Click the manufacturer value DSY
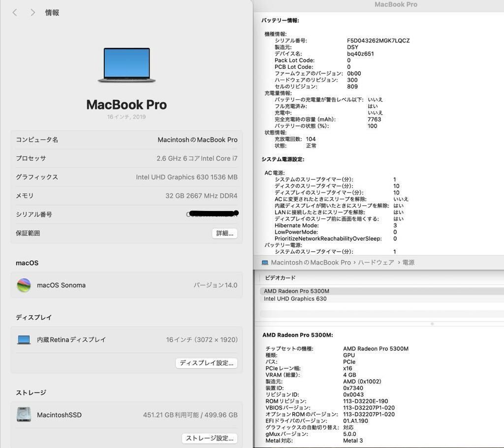The width and height of the screenshot is (504, 448). pos(352,47)
